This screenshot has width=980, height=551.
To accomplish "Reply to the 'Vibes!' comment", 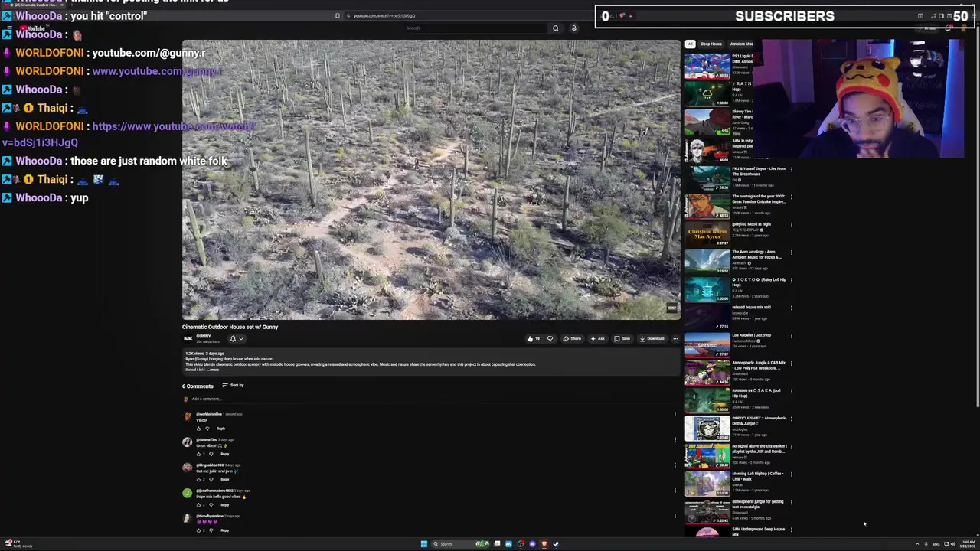I will coord(220,429).
